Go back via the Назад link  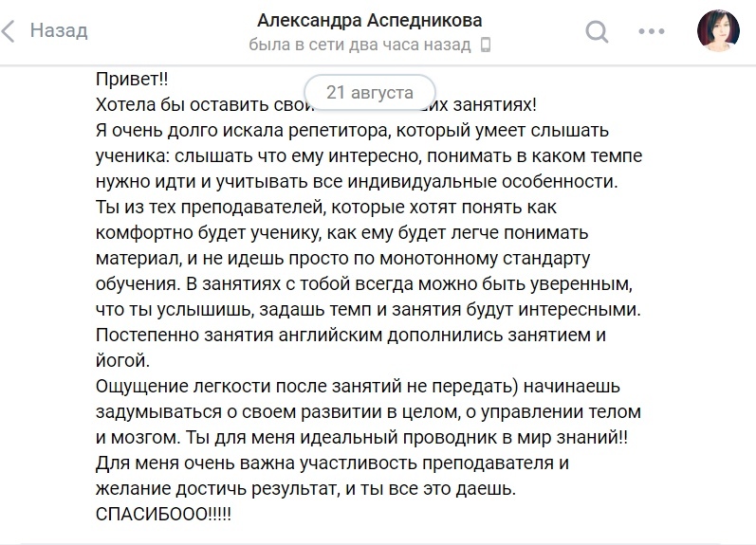tap(59, 30)
